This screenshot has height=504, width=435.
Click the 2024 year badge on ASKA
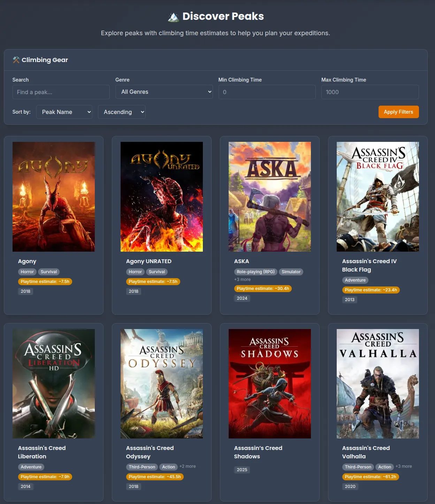[242, 298]
